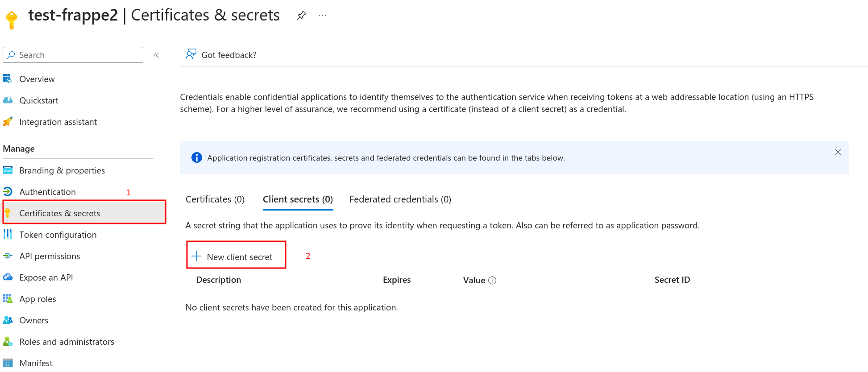
Task: Click the blue info icon in banner
Action: tap(196, 157)
